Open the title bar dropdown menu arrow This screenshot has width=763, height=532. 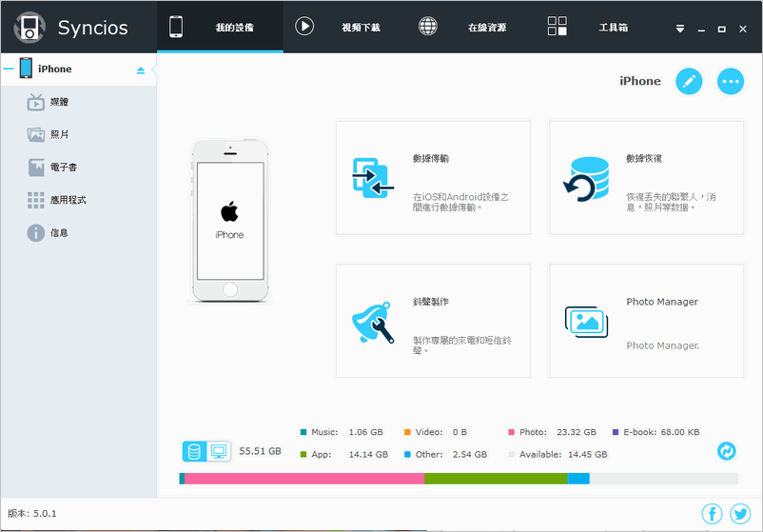[680, 29]
